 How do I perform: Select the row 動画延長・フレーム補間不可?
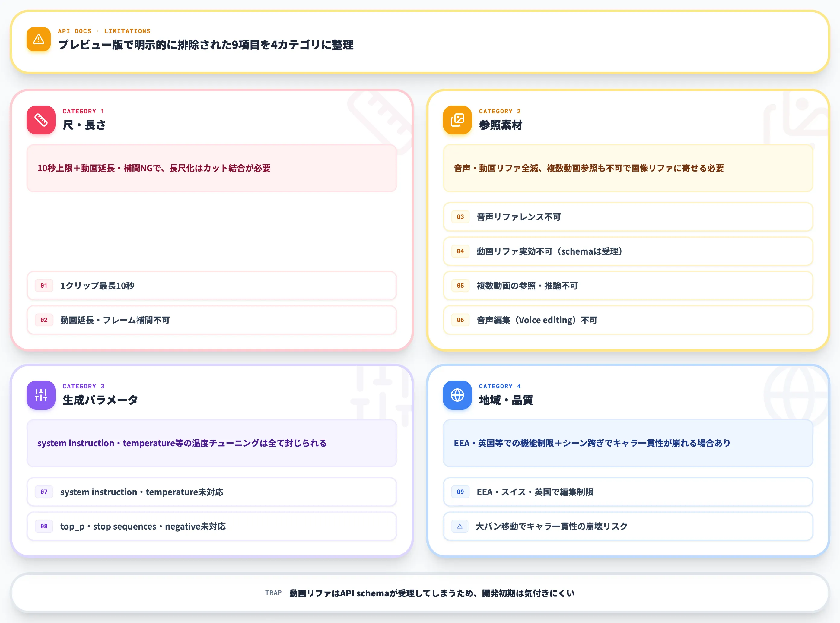pyautogui.click(x=212, y=320)
